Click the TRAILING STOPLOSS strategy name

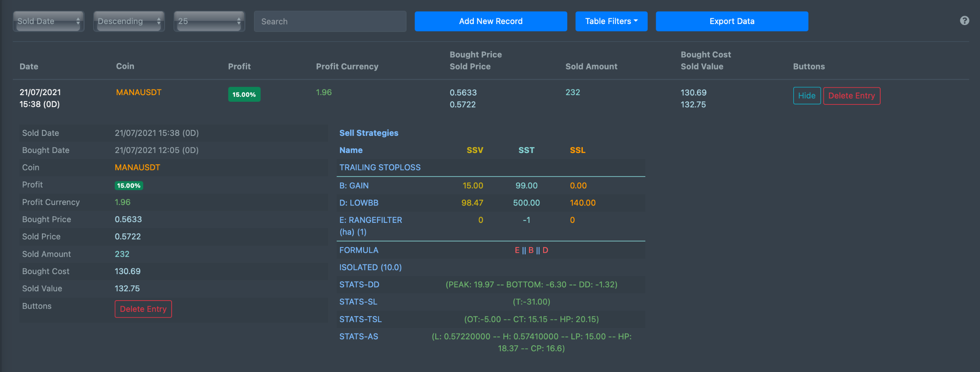point(380,167)
